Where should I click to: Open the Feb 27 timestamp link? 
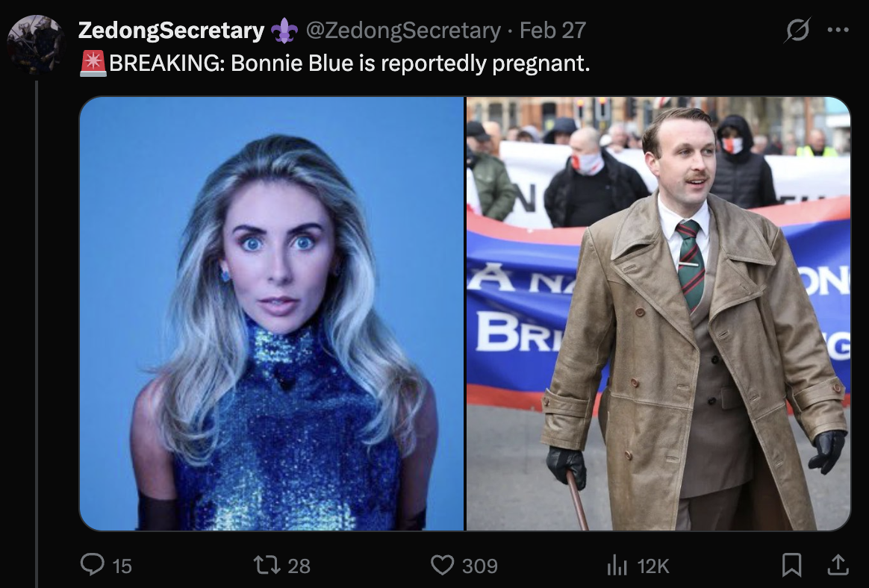pos(552,31)
